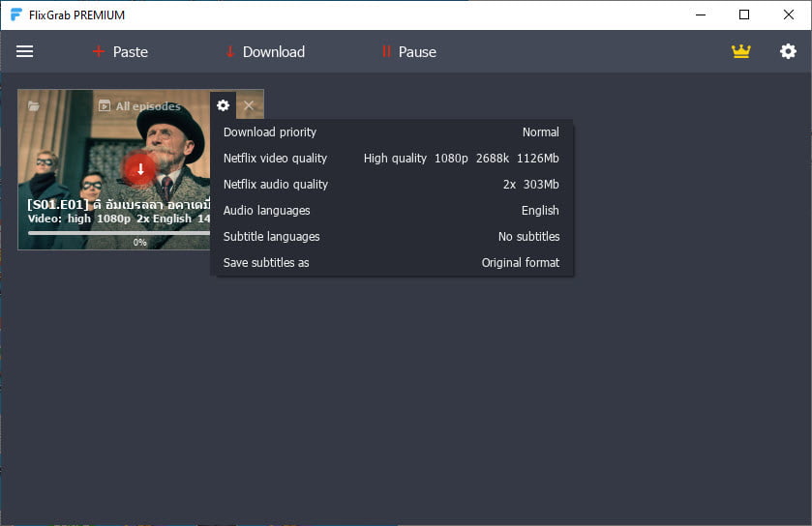Open the output folder icon on video card

[34, 106]
